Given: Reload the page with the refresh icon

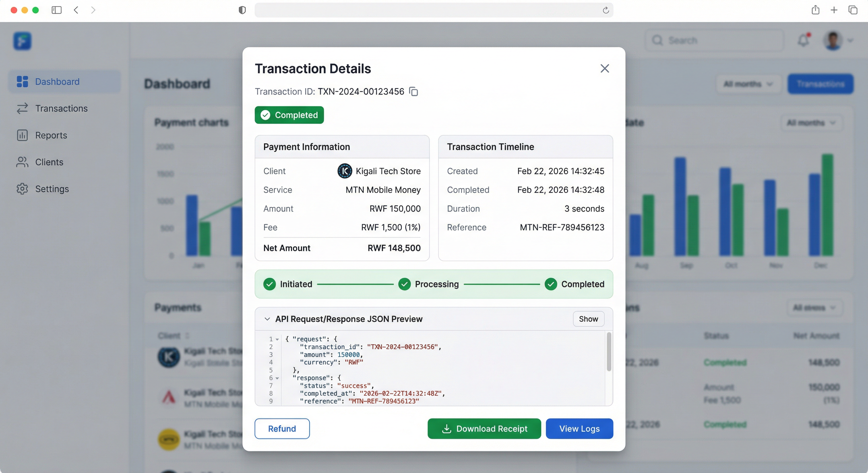Looking at the screenshot, I should (x=605, y=10).
